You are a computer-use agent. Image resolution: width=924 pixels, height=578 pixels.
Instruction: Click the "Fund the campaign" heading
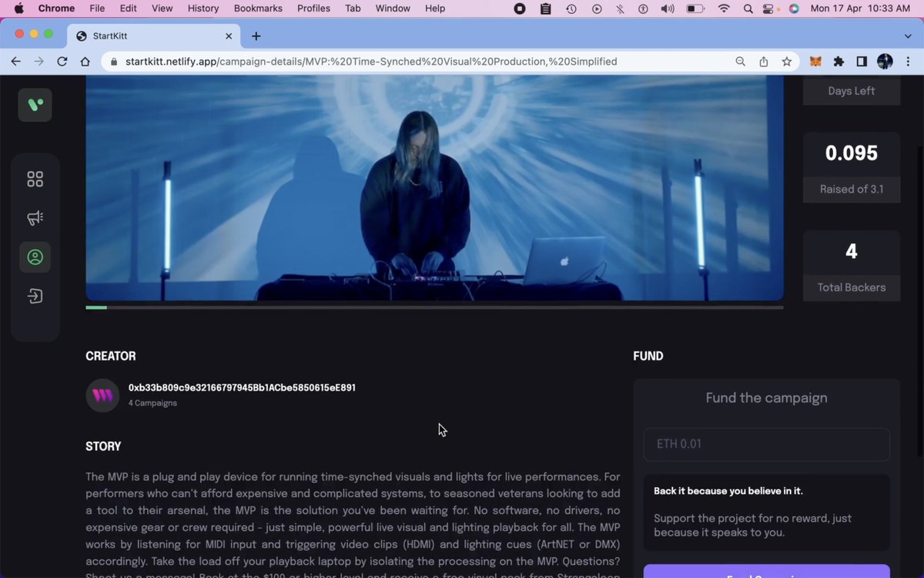tap(766, 398)
